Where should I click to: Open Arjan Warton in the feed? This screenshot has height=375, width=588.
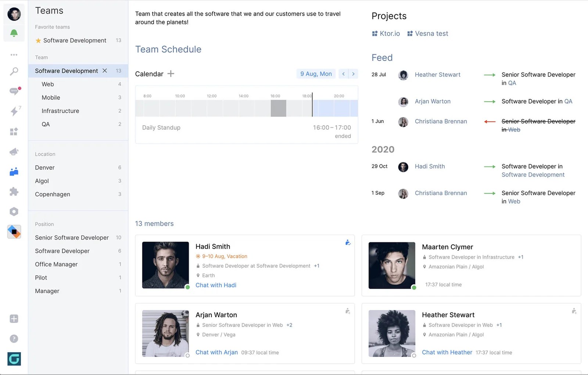point(433,101)
